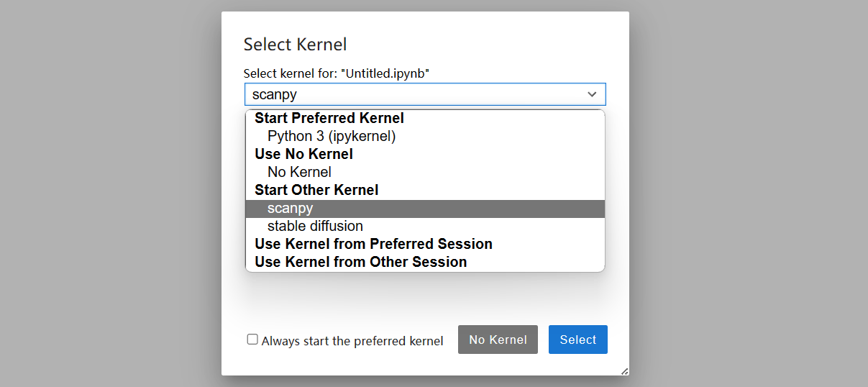
Task: Click the 'Always start the preferred kernel' label
Action: pos(352,341)
